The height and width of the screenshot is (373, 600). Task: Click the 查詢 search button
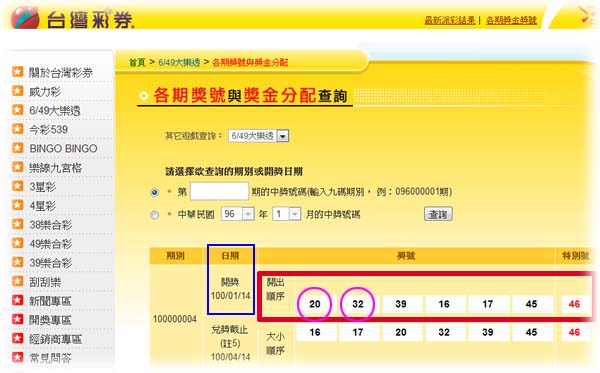coord(438,214)
